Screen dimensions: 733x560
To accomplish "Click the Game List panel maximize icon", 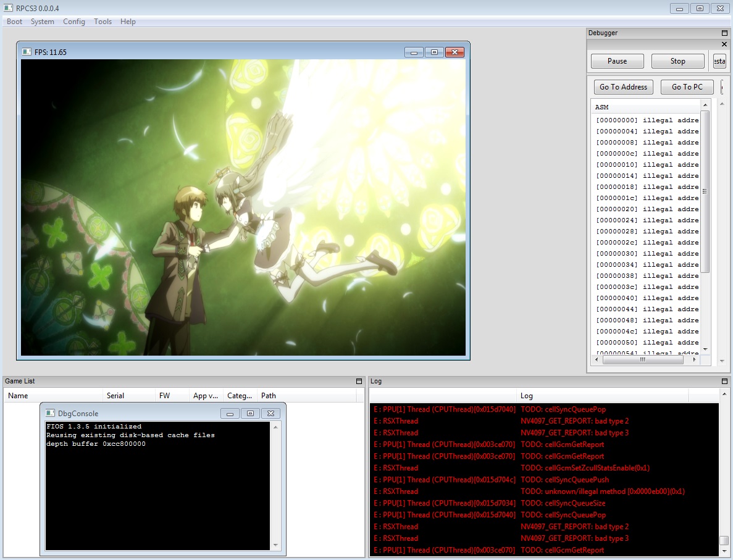I will coord(359,382).
